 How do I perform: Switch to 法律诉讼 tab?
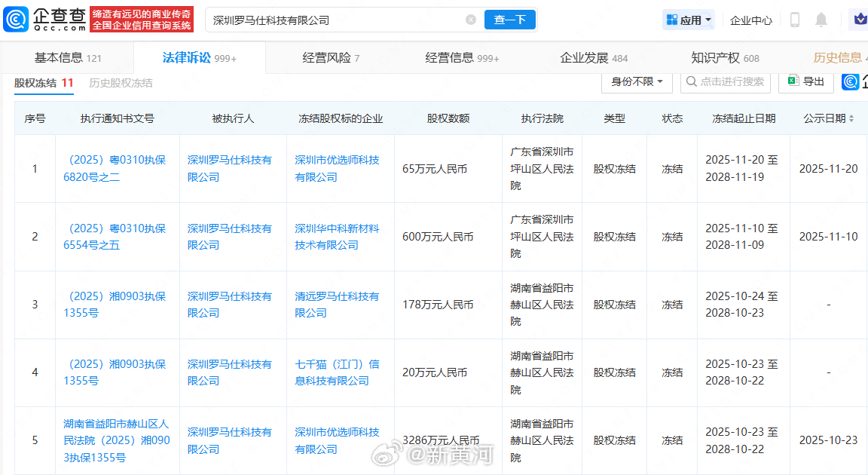tap(199, 57)
